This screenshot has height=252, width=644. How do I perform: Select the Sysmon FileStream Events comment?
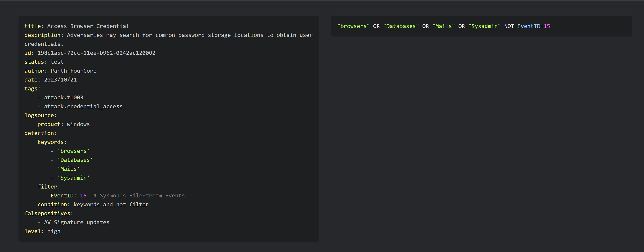tap(139, 195)
